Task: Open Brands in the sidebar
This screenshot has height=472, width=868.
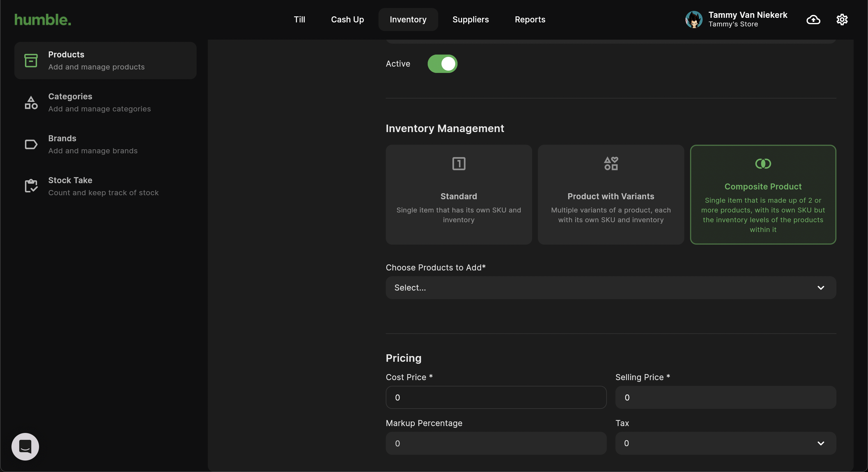Action: coord(105,144)
